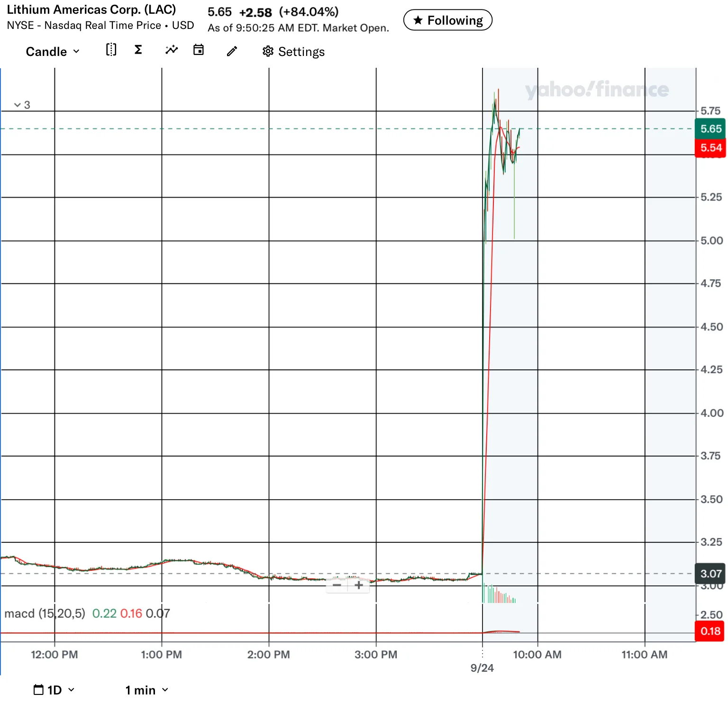Image resolution: width=728 pixels, height=712 pixels.
Task: Click the 3.07 previous close label
Action: [x=710, y=574]
